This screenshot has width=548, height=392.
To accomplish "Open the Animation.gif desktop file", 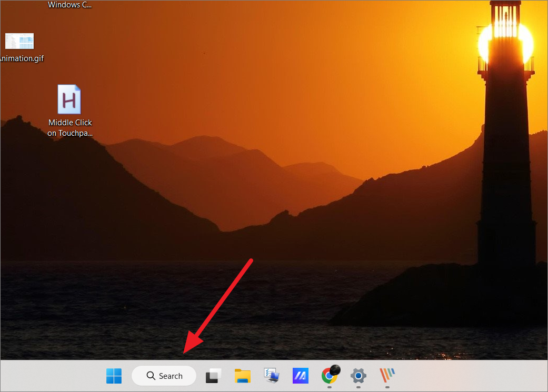I will pyautogui.click(x=19, y=41).
